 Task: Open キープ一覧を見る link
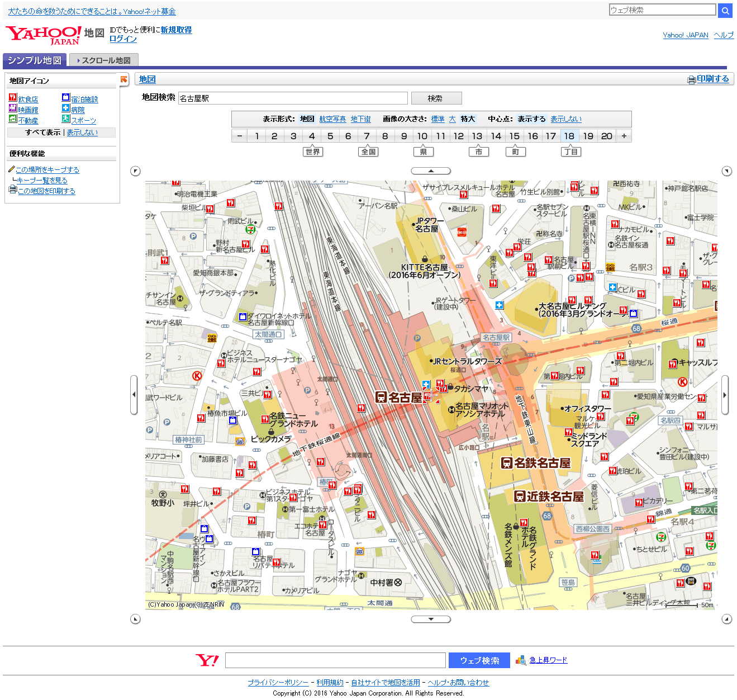[42, 181]
